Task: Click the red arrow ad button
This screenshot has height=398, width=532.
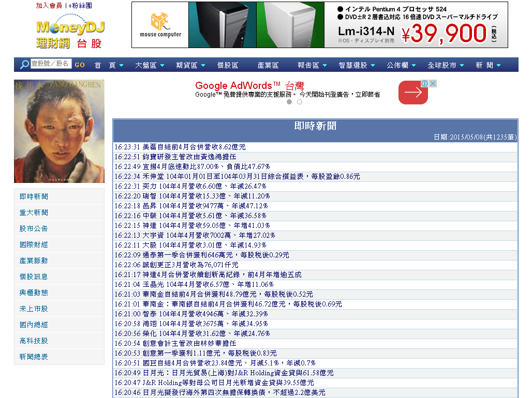Action: (x=412, y=93)
